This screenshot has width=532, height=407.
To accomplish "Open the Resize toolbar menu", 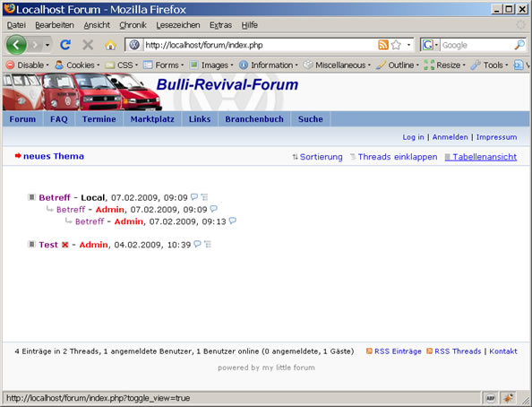I will 445,65.
